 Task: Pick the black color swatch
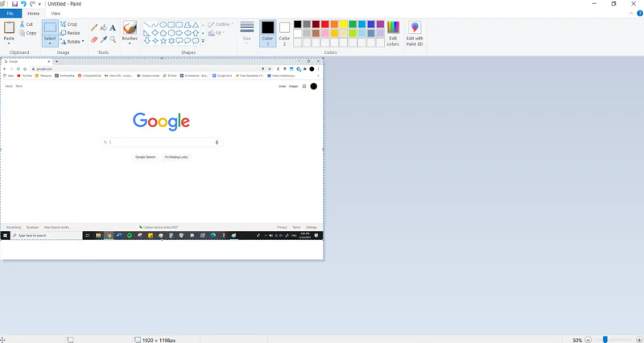click(298, 24)
